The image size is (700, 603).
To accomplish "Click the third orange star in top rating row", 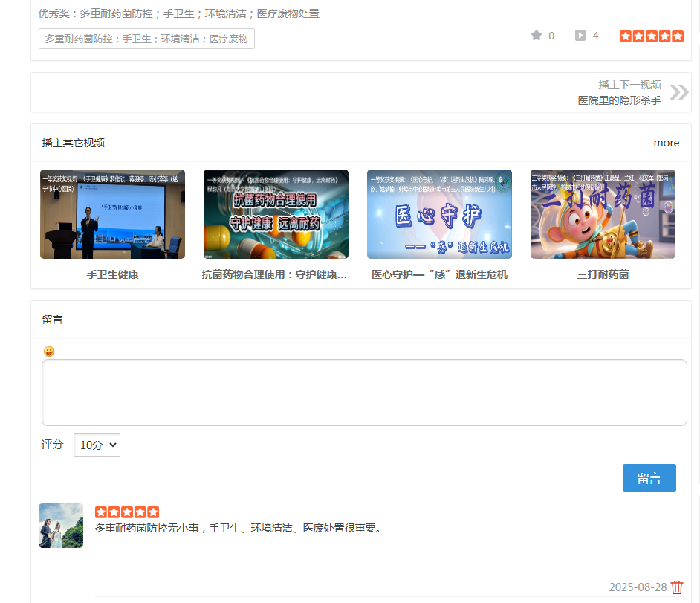I will tap(651, 35).
